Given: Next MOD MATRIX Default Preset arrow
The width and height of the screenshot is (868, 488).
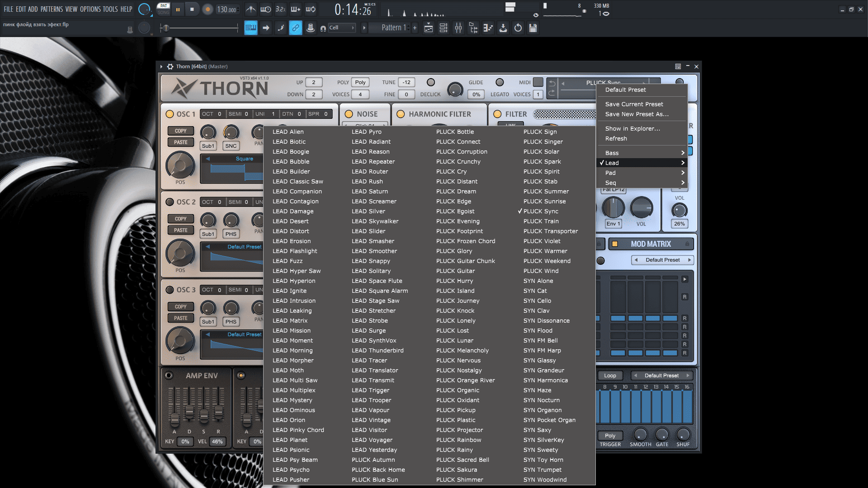Looking at the screenshot, I should click(x=689, y=260).
